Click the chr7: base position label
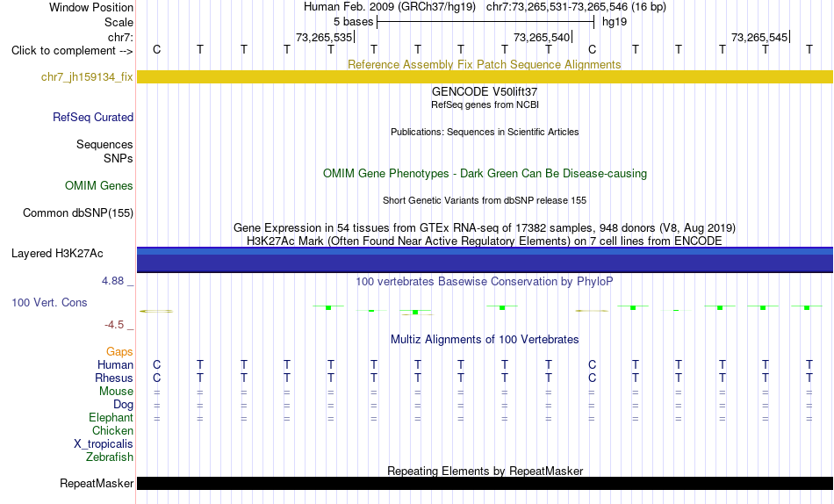This screenshot has height=504, width=834. click(x=120, y=37)
